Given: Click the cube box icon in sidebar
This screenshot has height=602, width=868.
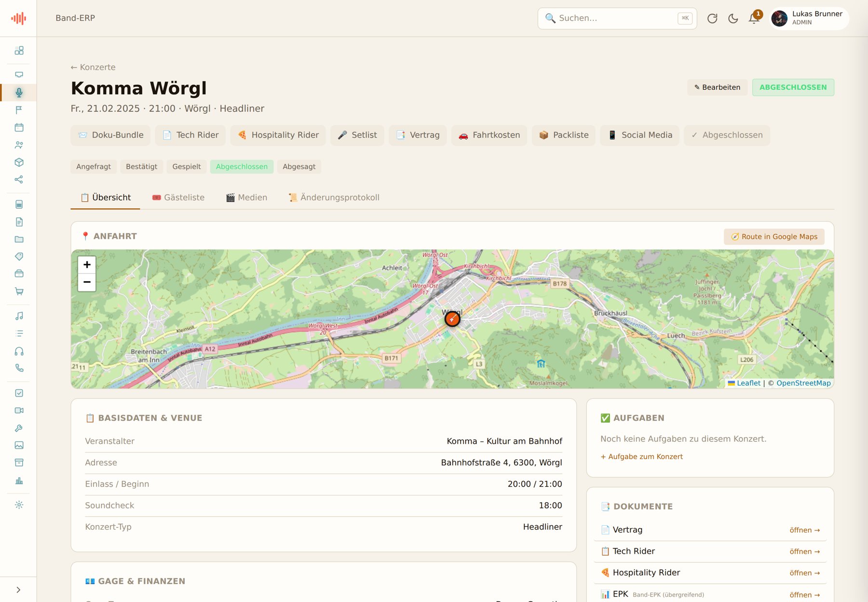Looking at the screenshot, I should pos(19,162).
